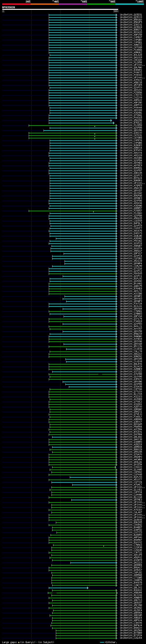Screen dimensions: 146x644
Task: Select the UniRef100_Q10SA2 label
Action: [131, 193]
